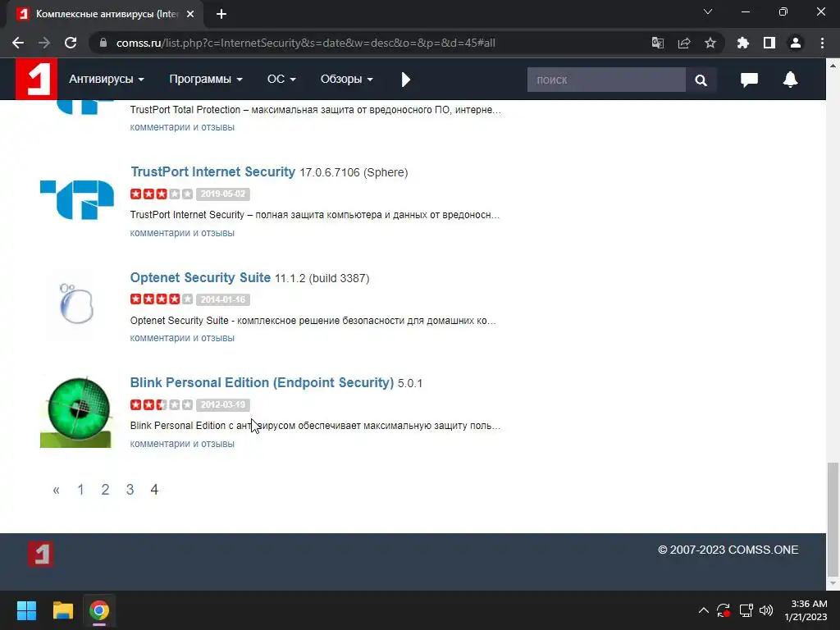
Task: Close the Комплексные антивирусы tab
Action: [x=190, y=15]
